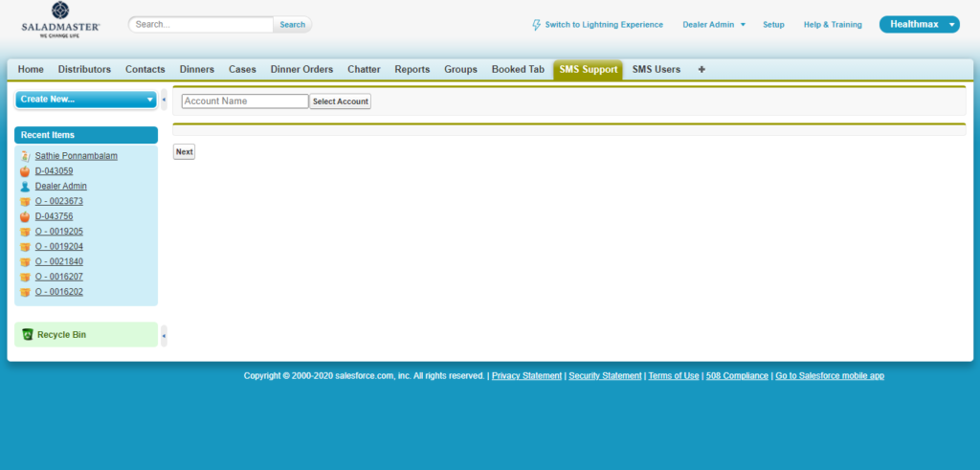
Task: Collapse sidebar using the lower handle arrow
Action: coord(164,336)
